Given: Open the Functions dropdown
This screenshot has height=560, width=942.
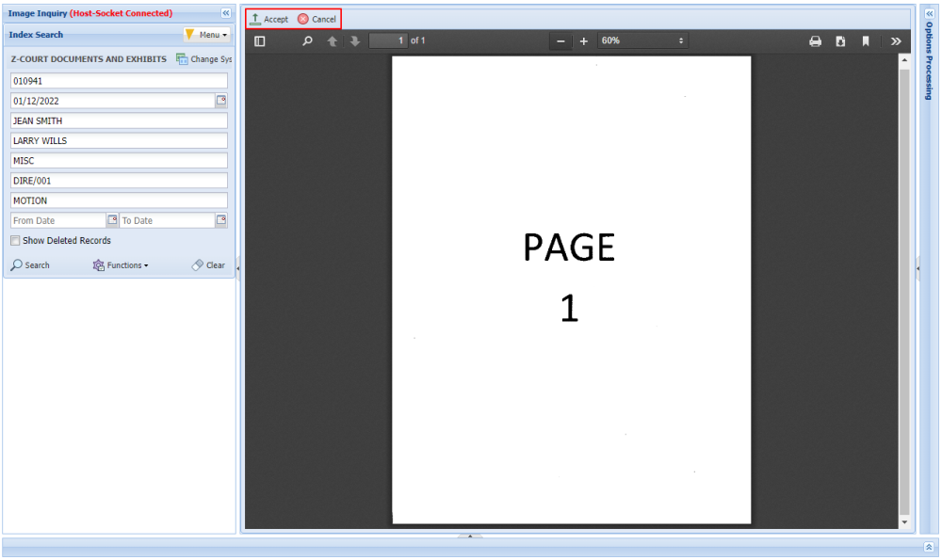Looking at the screenshot, I should [121, 264].
